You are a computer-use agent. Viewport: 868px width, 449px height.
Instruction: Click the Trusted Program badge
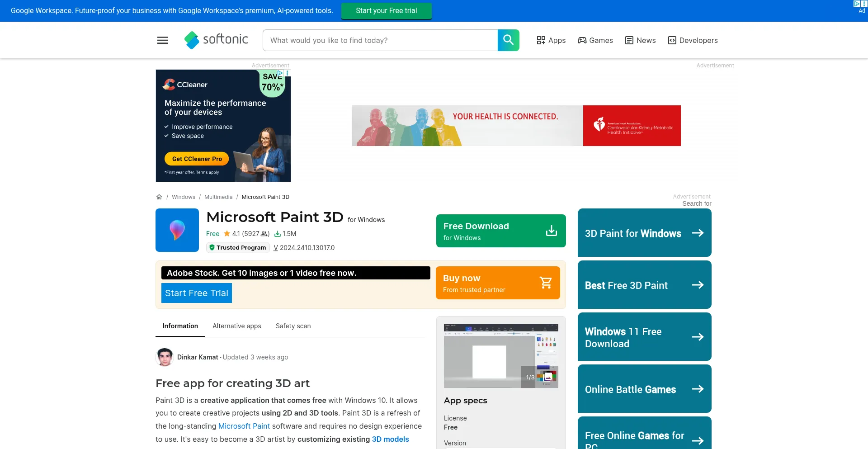click(238, 248)
